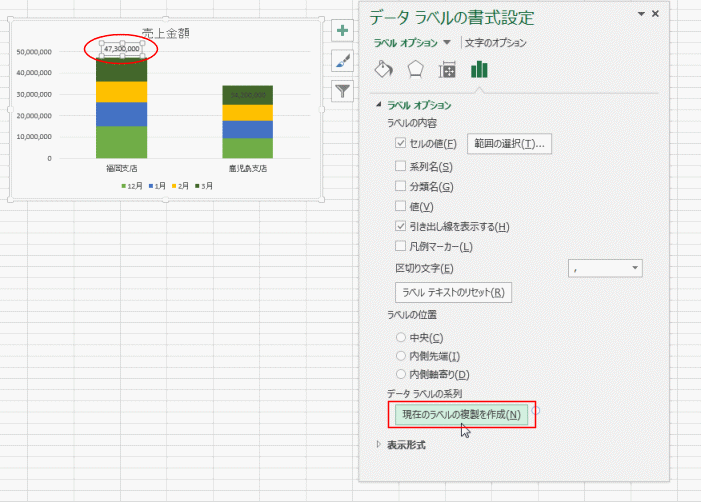Click 現在のラベルの複製を作成 button
Image resolution: width=701 pixels, height=502 pixels.
tap(460, 414)
